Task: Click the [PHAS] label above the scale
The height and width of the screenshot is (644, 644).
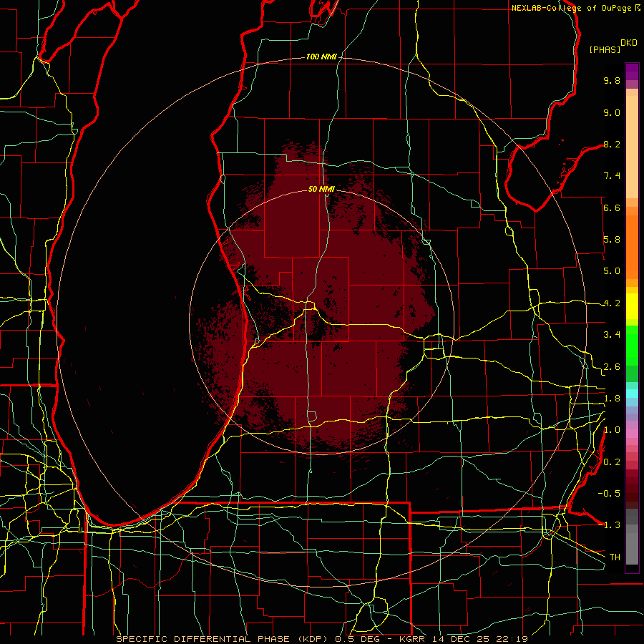Action: tap(605, 49)
